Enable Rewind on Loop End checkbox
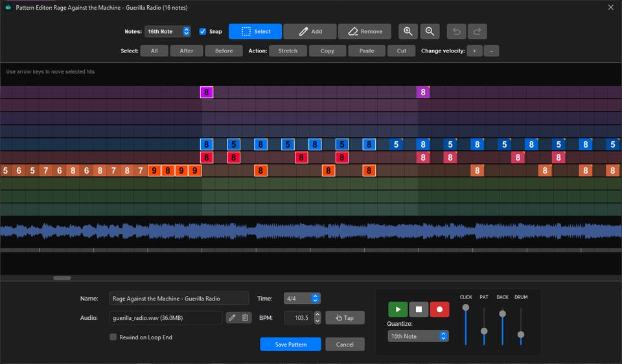The height and width of the screenshot is (364, 622). 113,337
